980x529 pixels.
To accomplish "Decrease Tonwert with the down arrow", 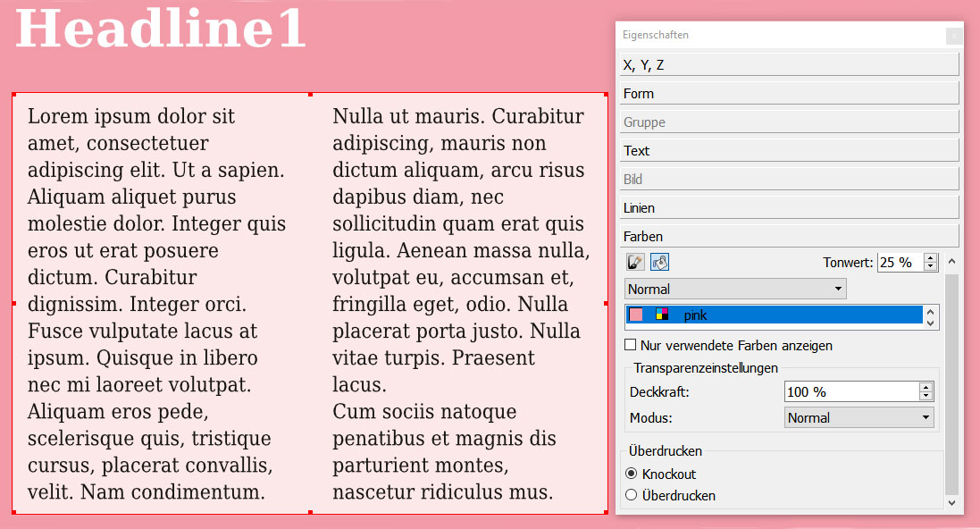I will click(930, 267).
